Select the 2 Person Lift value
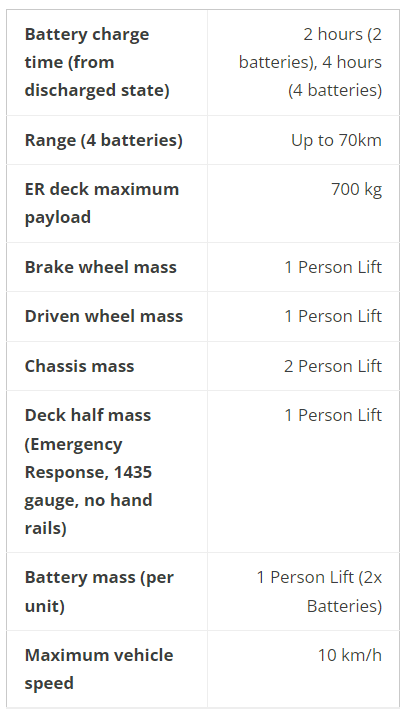Viewport: 410px width, 717px height. 333,366
